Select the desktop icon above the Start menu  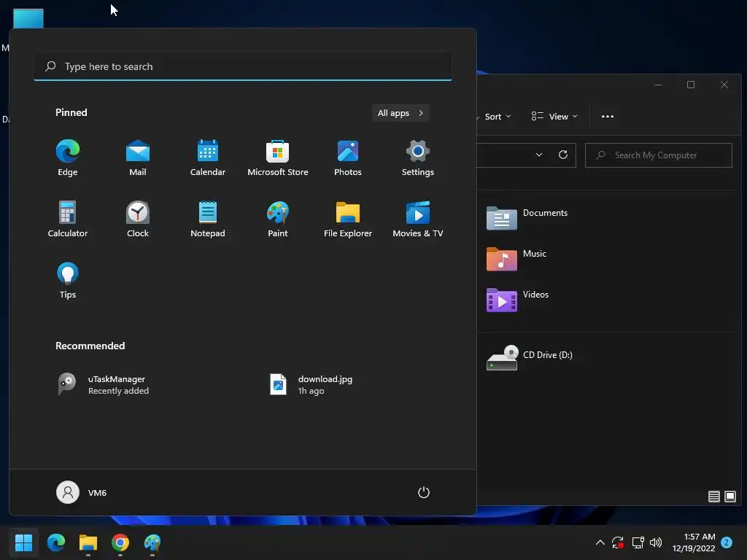(x=28, y=18)
